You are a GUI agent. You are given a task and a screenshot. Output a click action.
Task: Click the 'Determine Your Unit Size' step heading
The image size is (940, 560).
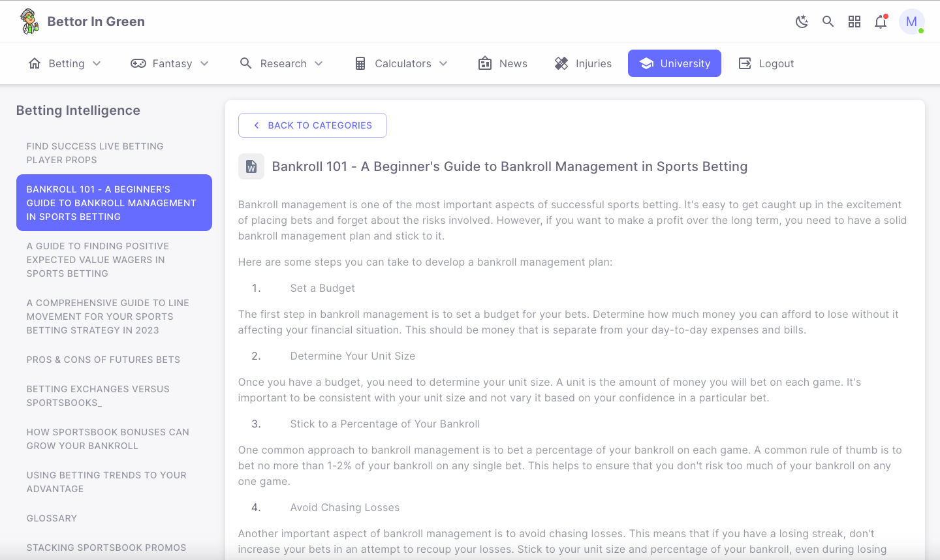[352, 356]
